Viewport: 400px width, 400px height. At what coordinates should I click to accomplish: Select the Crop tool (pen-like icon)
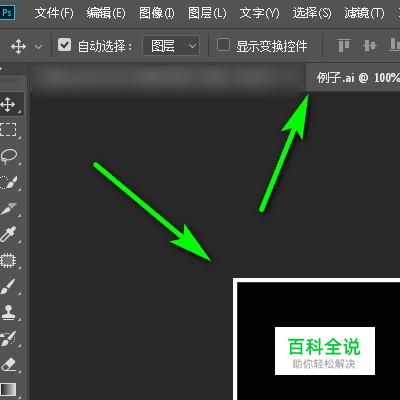8,208
